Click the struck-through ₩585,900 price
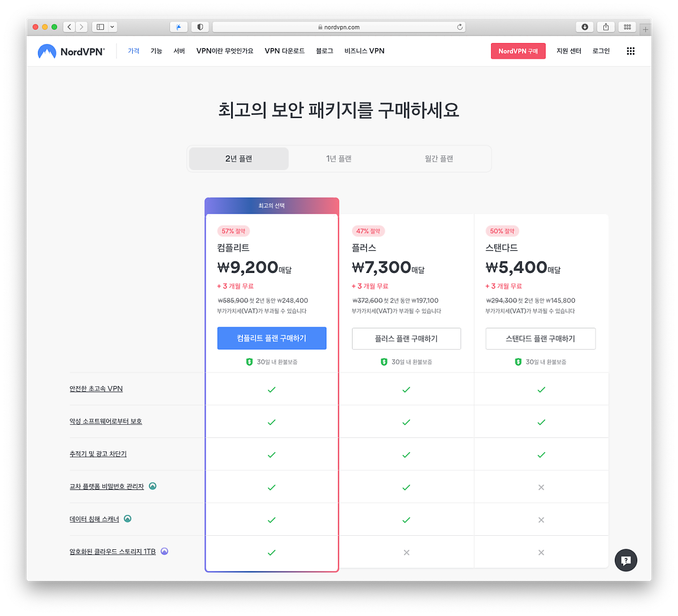The image size is (678, 616). click(x=233, y=301)
